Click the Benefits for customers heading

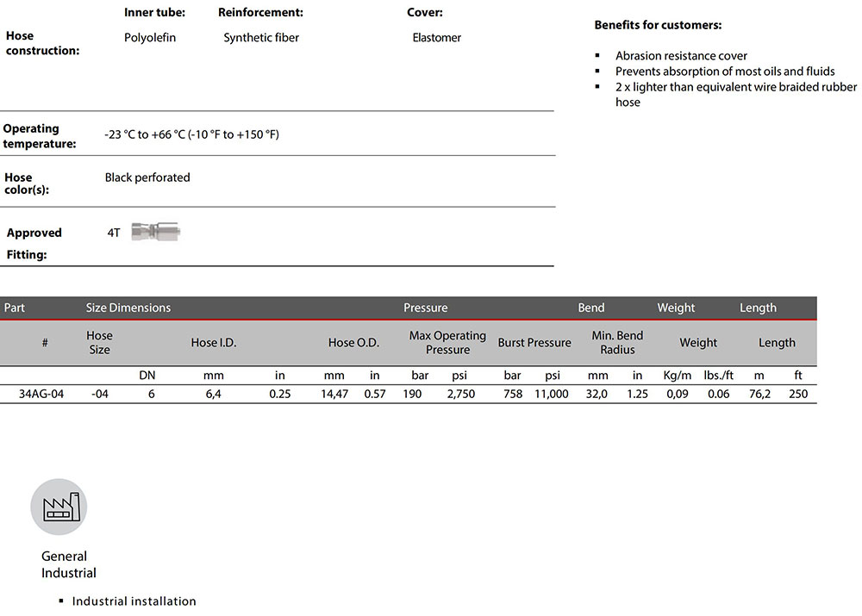[x=658, y=25]
